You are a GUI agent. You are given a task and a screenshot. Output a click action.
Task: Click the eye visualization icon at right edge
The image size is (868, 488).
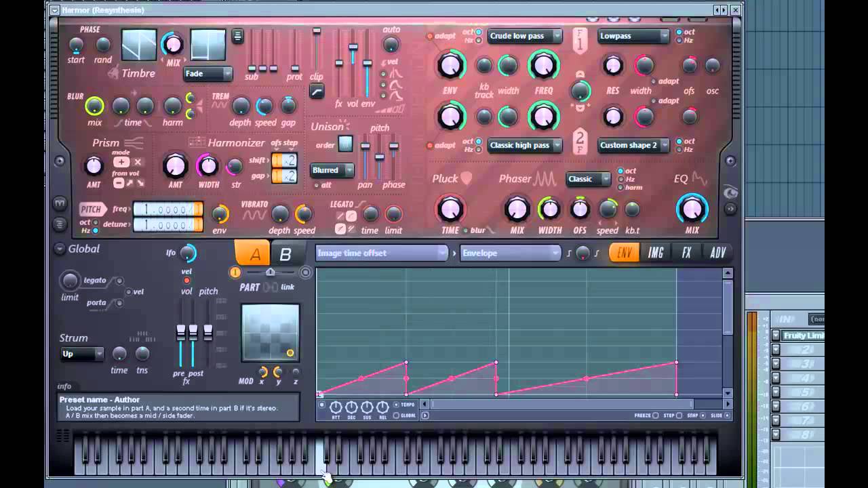click(x=730, y=193)
